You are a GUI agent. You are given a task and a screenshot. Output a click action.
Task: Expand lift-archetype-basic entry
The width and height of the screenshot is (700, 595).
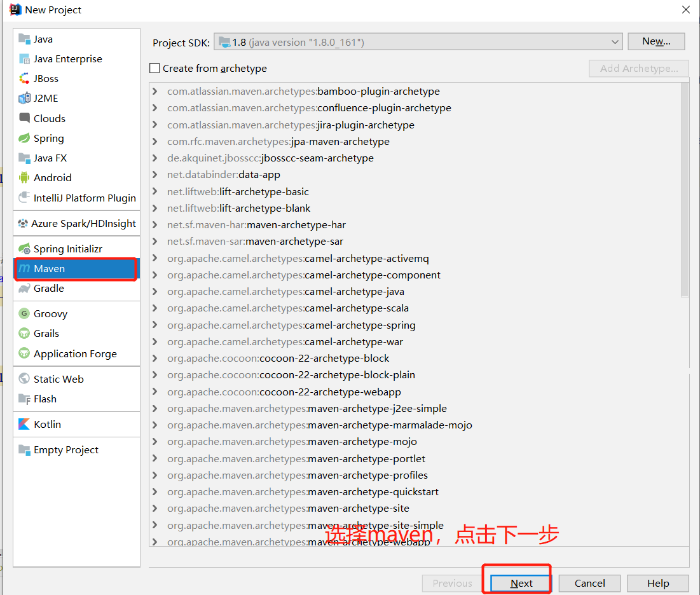[155, 191]
